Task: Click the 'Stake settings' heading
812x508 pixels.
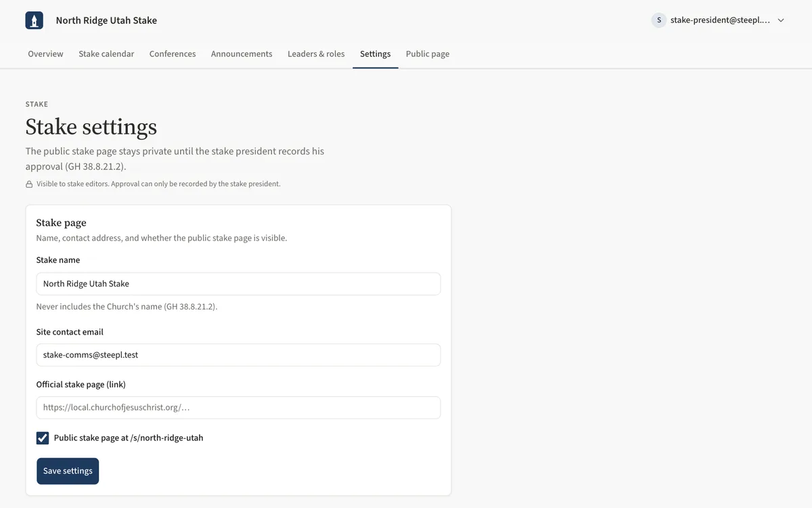Action: tap(91, 127)
